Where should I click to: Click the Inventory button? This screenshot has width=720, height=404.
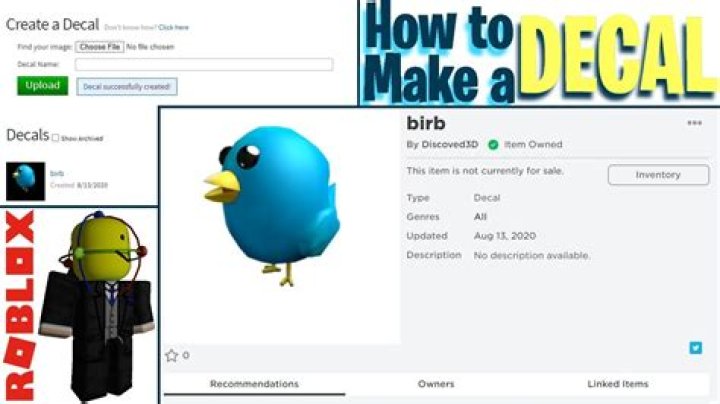click(657, 175)
